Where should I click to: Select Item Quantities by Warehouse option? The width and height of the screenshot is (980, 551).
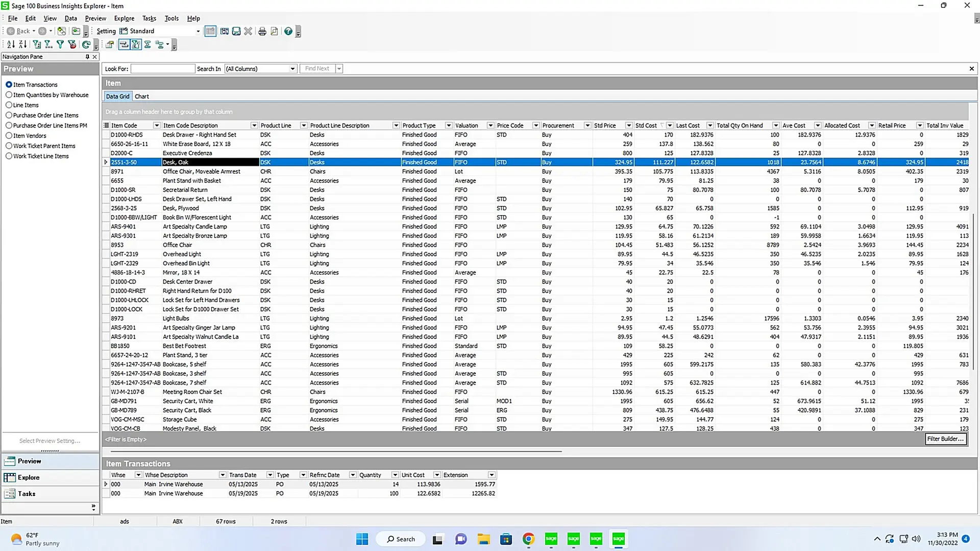point(9,95)
